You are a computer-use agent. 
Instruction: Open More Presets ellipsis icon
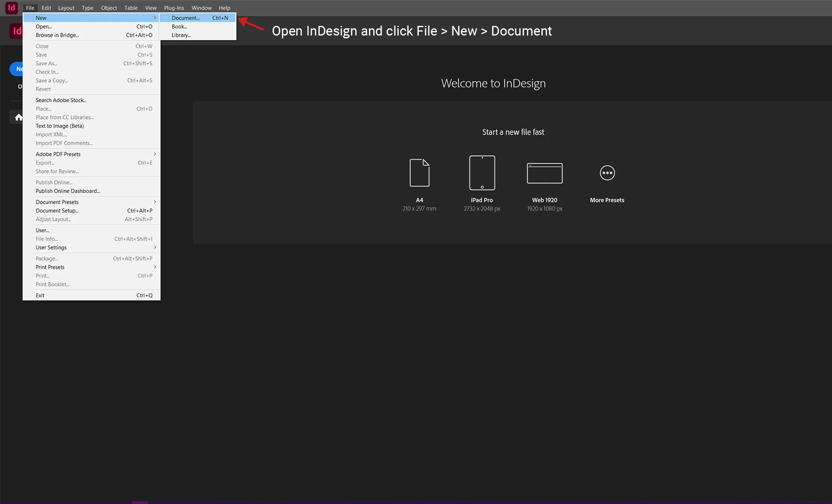[607, 173]
